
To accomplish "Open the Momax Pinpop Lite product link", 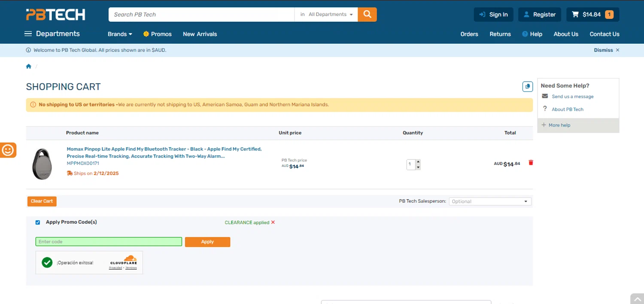I will (x=164, y=152).
